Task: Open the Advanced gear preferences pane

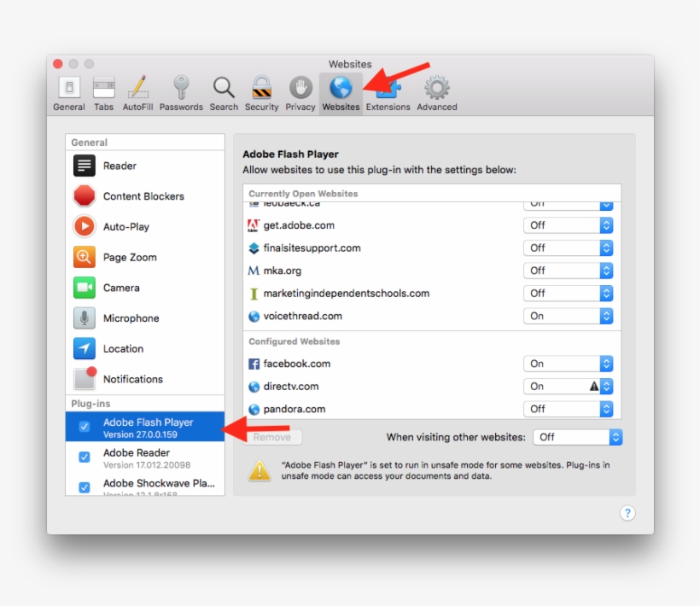Action: pyautogui.click(x=437, y=94)
